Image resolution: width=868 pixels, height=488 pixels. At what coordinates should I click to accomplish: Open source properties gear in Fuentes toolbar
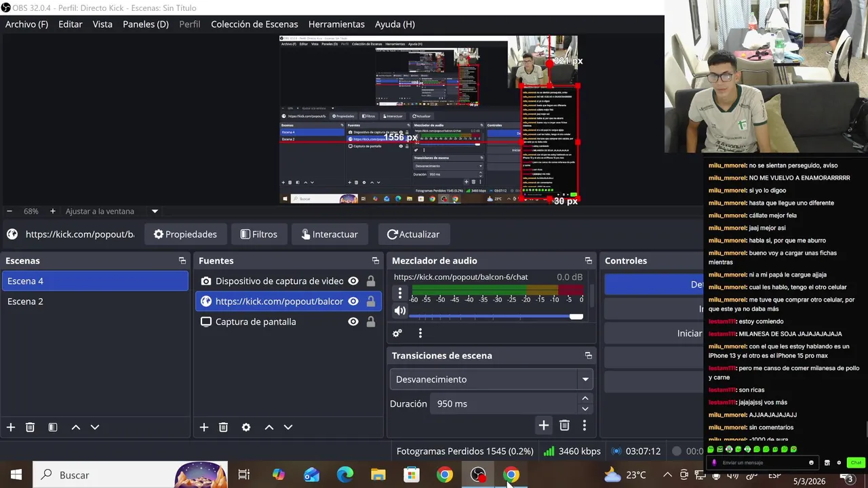246,427
